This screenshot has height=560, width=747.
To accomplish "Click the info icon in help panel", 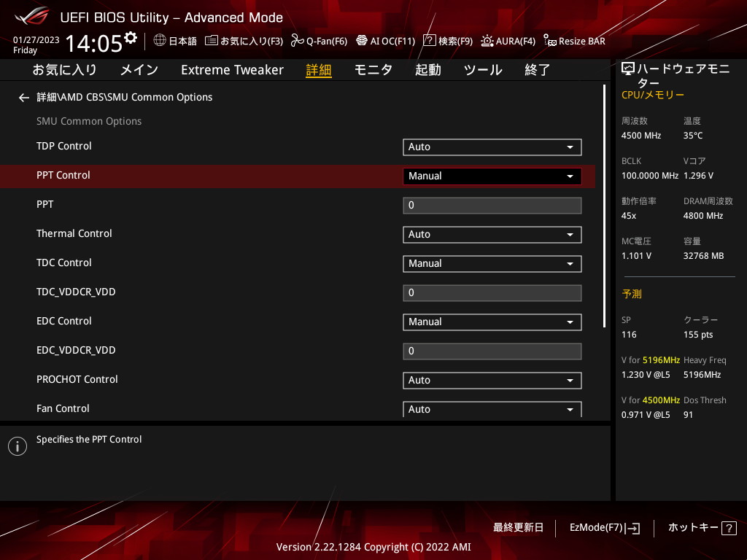I will tap(18, 446).
